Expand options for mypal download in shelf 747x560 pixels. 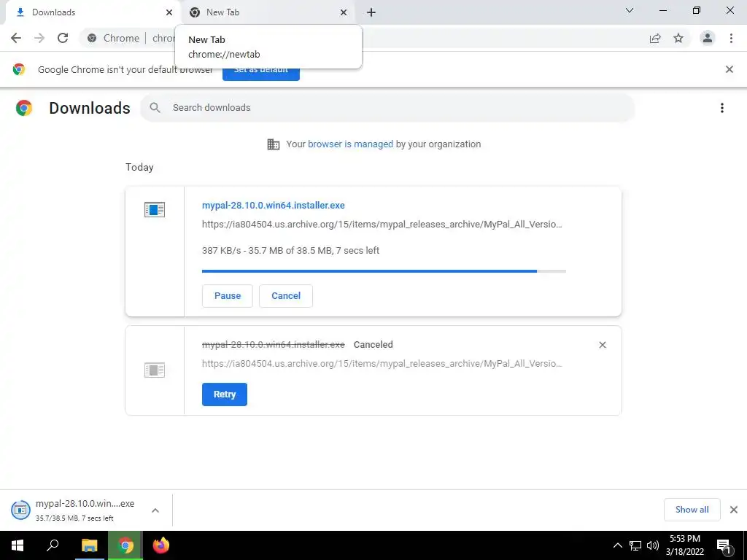[x=155, y=510]
